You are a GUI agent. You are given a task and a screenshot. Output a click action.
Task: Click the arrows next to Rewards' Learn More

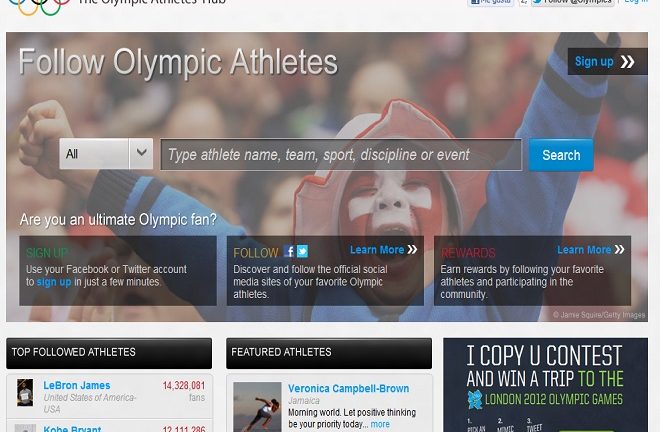[x=619, y=249]
